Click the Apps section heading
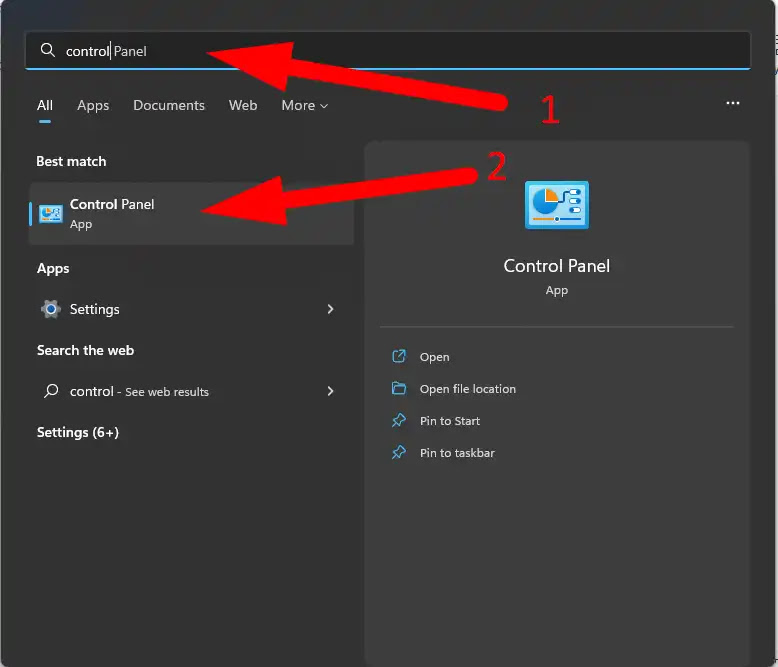Viewport: 778px width, 667px height. tap(53, 268)
